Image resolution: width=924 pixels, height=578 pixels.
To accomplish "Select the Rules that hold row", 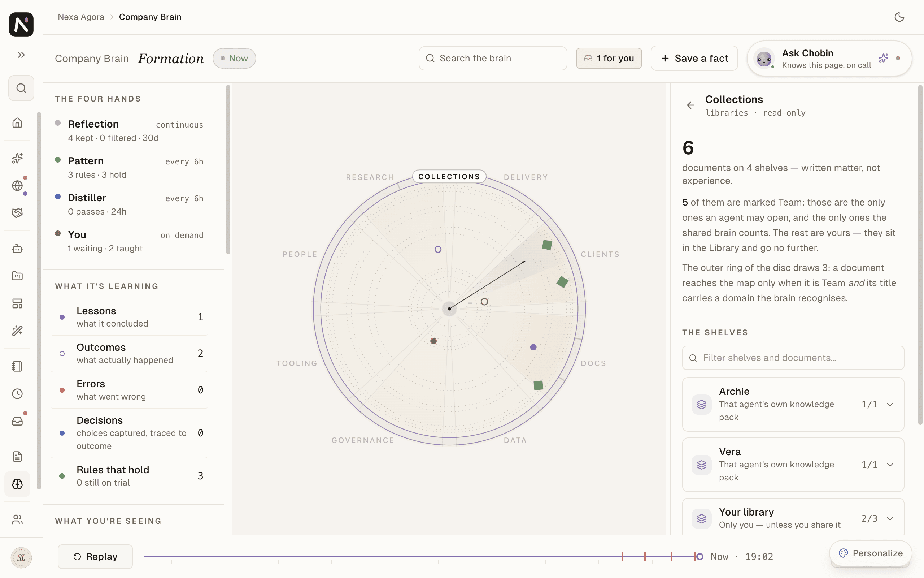I will tap(130, 476).
